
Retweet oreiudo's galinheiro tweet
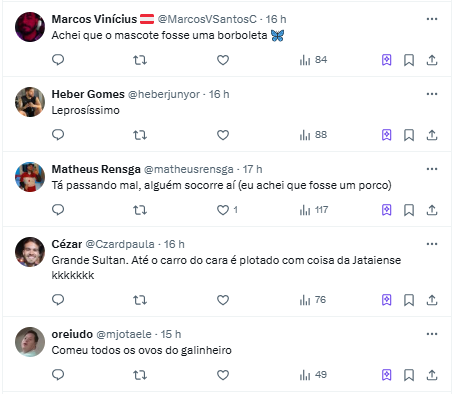pyautogui.click(x=140, y=375)
